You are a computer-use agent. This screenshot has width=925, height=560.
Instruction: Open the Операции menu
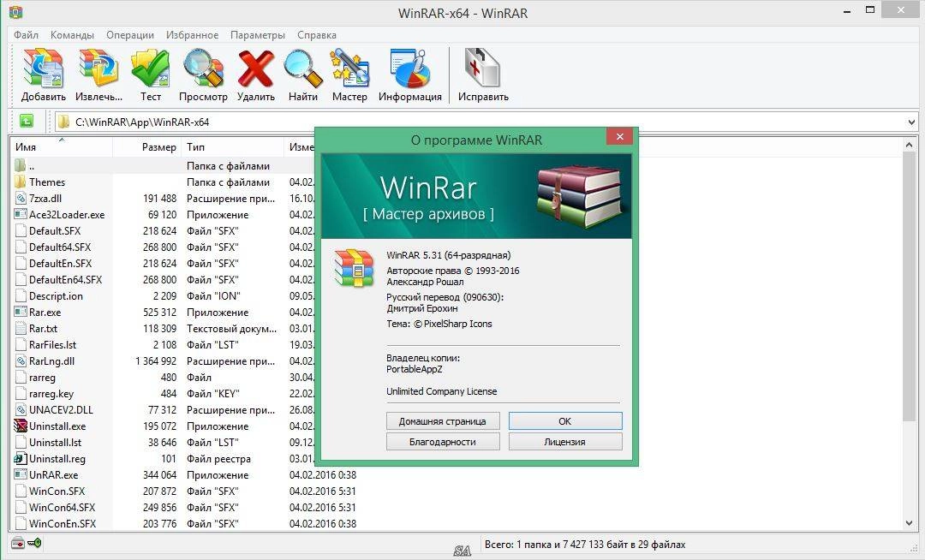click(x=130, y=35)
